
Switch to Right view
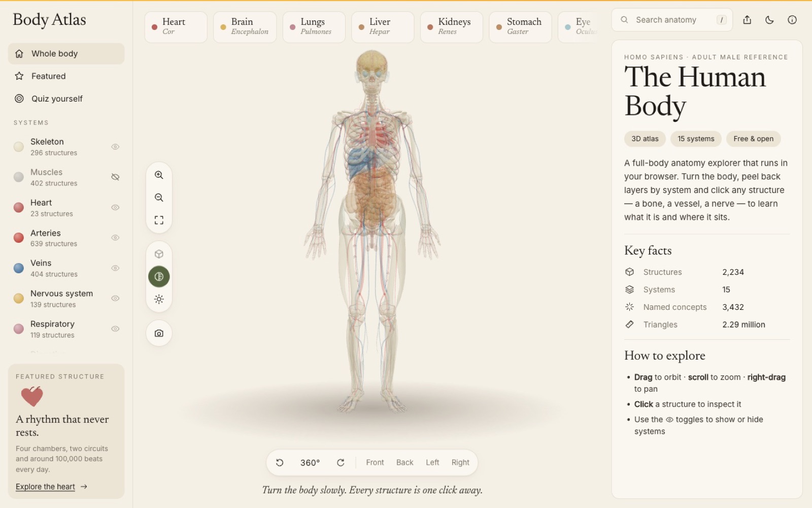pos(460,462)
